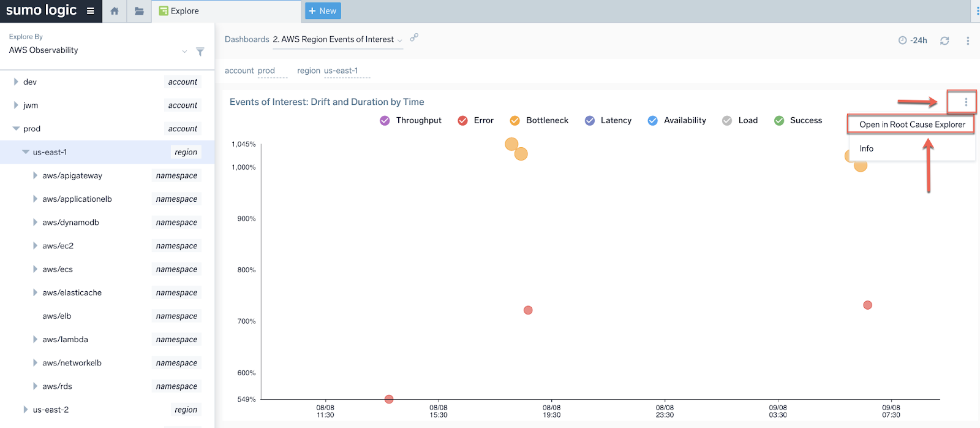
Task: Expand the aws/lambda namespace
Action: (x=36, y=339)
